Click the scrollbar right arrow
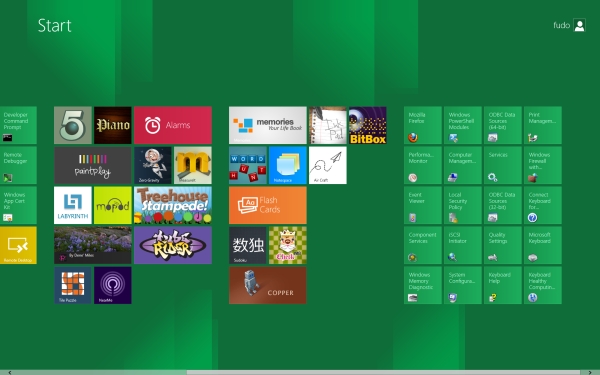Viewport: 600px width, 375px height. click(x=590, y=372)
